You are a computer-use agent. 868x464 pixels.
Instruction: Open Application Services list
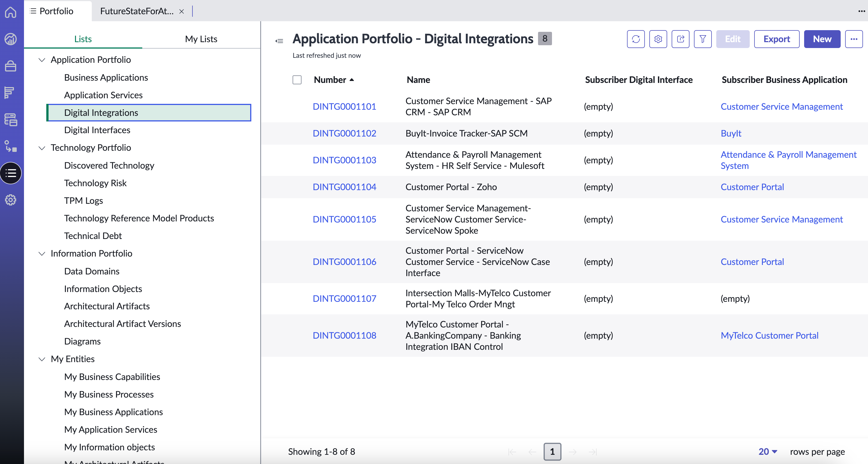103,95
